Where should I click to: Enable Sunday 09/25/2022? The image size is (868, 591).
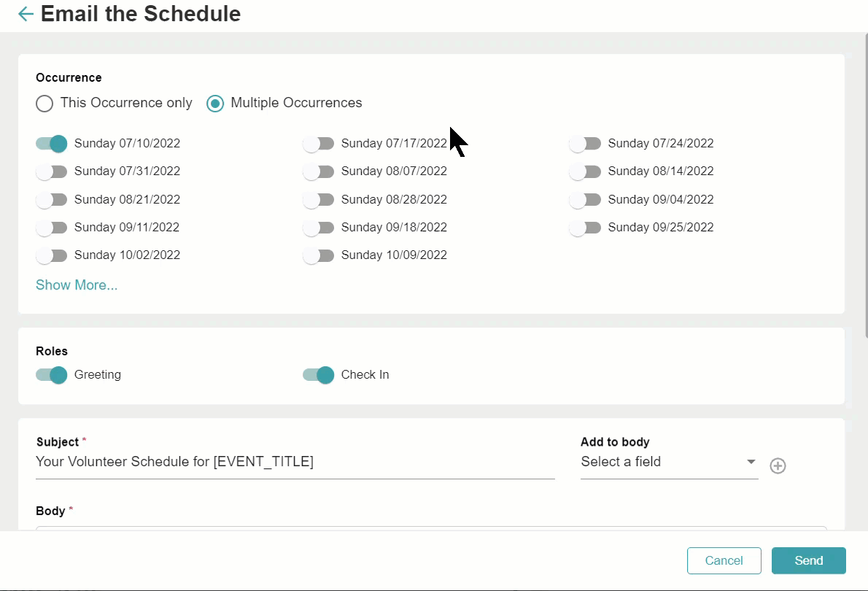click(585, 227)
